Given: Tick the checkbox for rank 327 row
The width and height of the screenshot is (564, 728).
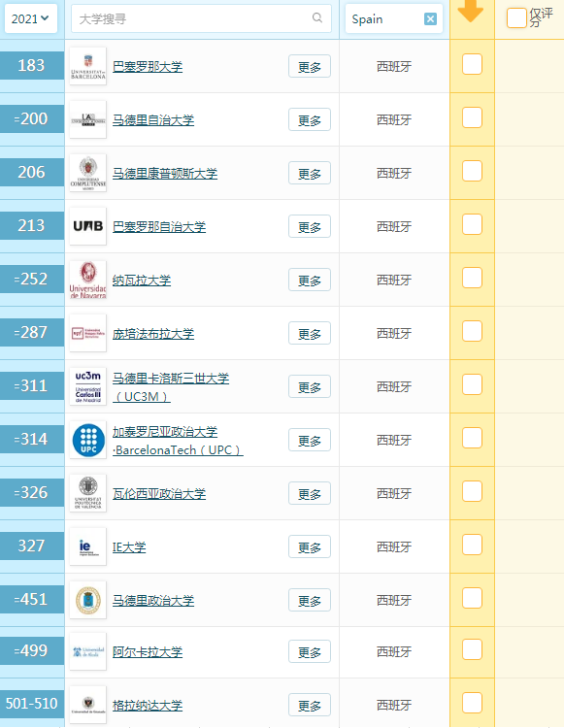Looking at the screenshot, I should 472,545.
